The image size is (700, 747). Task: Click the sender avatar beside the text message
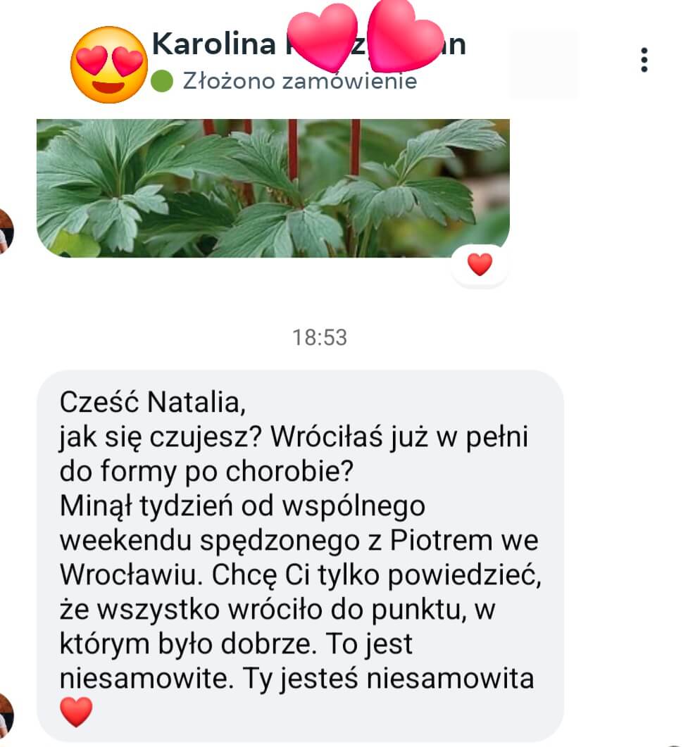point(6,715)
